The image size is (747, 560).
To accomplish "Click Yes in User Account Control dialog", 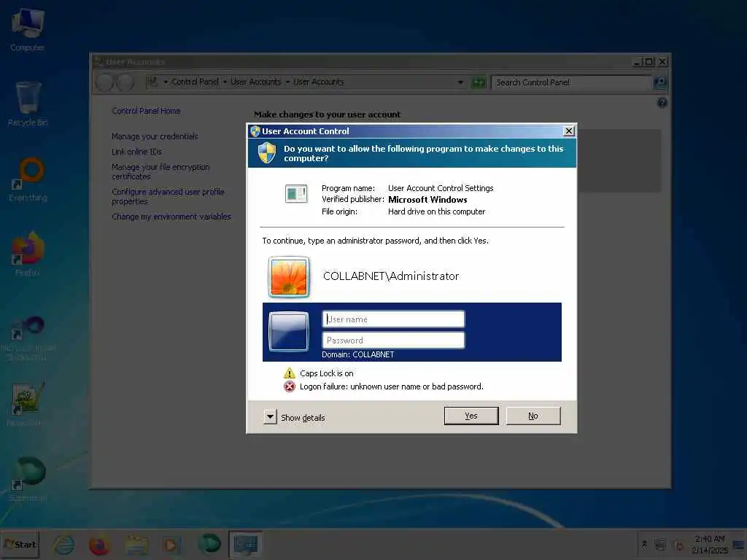I will pos(471,416).
